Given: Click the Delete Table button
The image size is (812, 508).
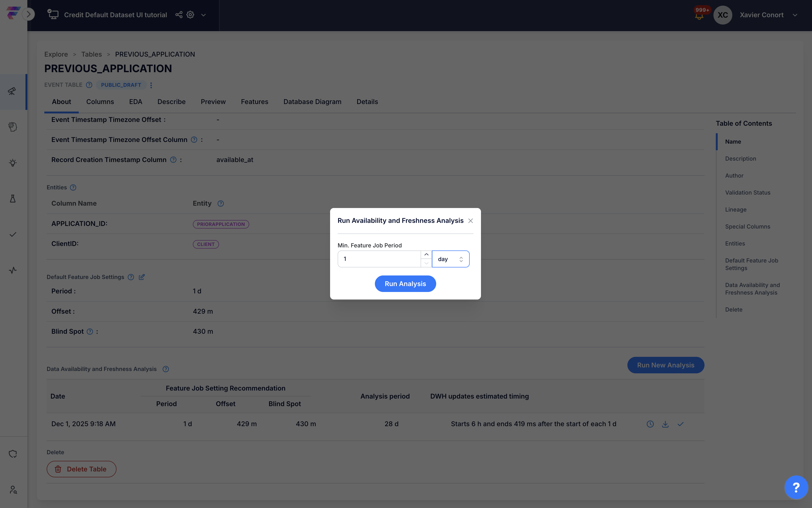Looking at the screenshot, I should (82, 469).
